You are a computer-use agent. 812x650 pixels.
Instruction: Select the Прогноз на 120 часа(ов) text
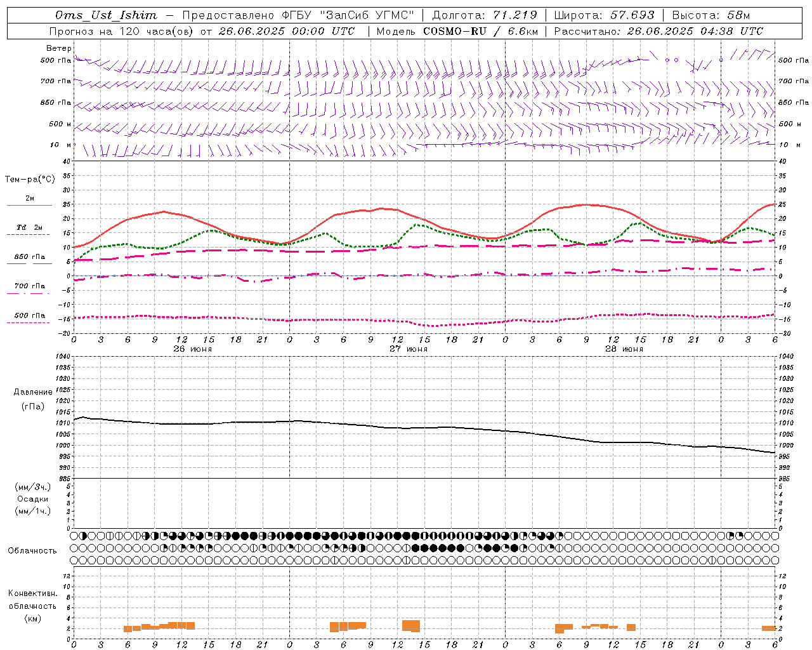[x=122, y=31]
